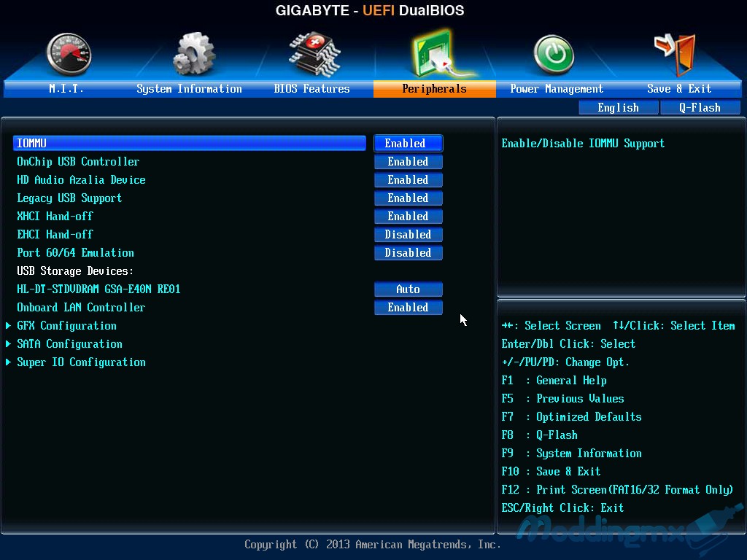
Task: Open the Power Management tab
Action: (x=557, y=88)
